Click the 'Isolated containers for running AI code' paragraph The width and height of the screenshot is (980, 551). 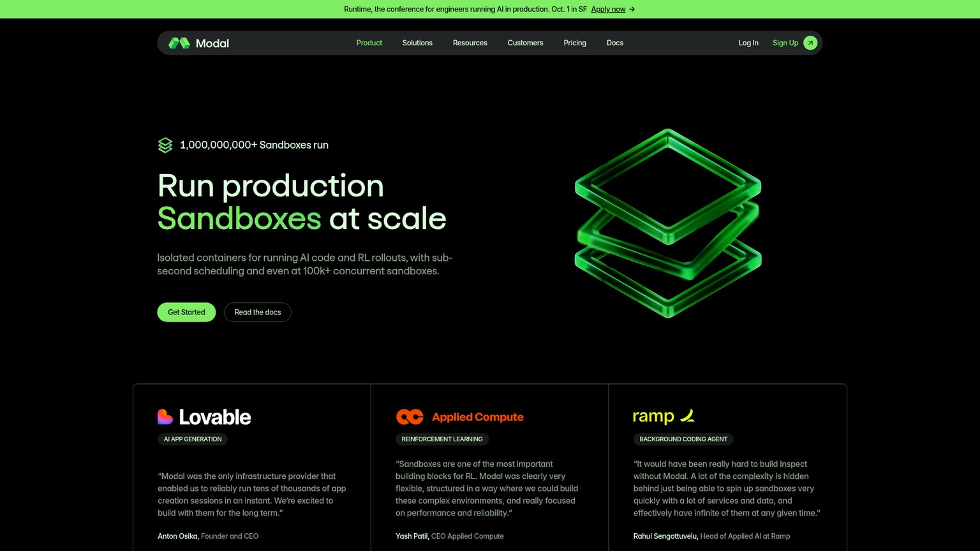(305, 264)
